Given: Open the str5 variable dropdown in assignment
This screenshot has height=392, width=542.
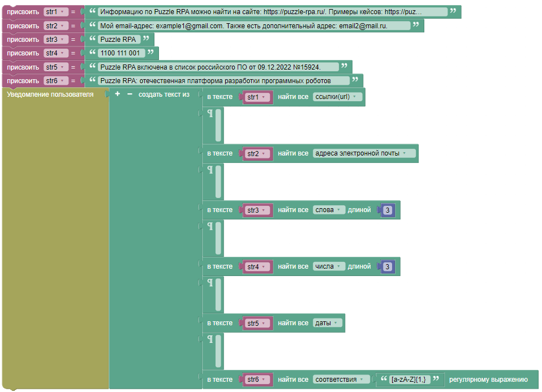Looking at the screenshot, I should 55,67.
